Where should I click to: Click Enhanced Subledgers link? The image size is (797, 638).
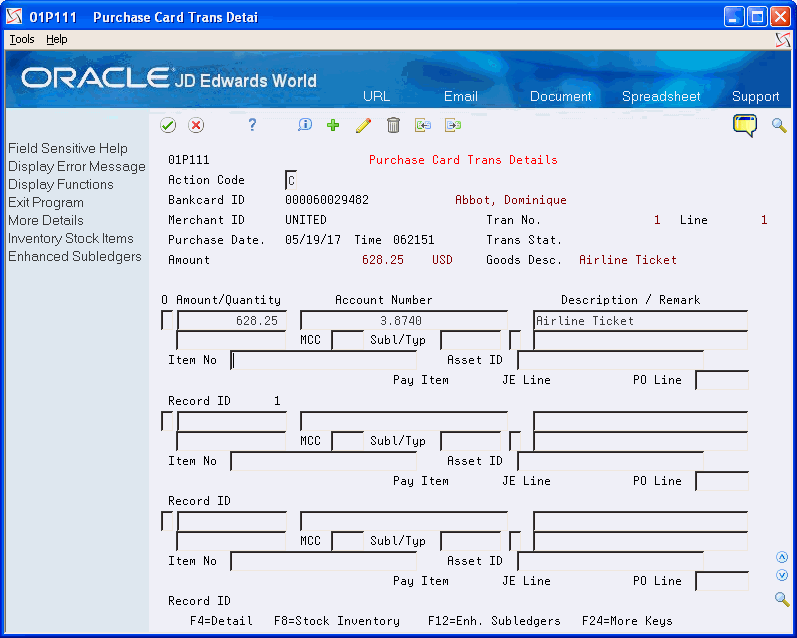75,256
